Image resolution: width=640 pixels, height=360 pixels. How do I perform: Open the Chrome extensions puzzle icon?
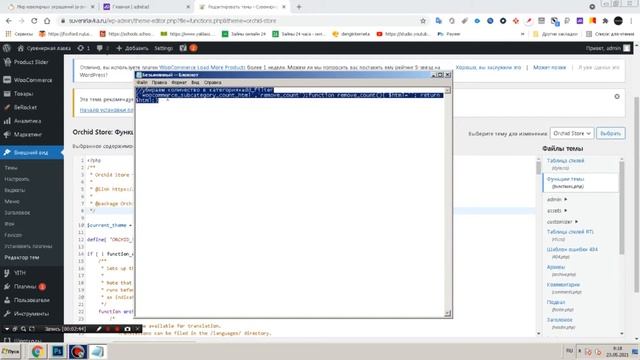point(605,21)
